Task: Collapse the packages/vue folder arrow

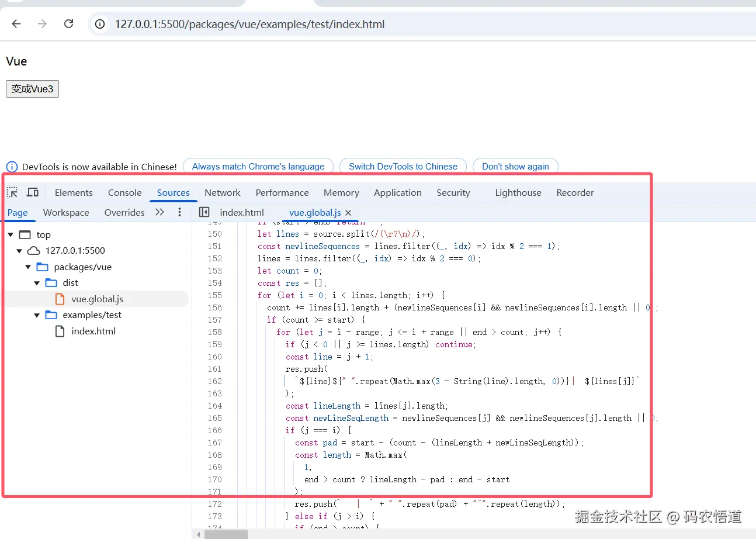Action: coord(28,267)
